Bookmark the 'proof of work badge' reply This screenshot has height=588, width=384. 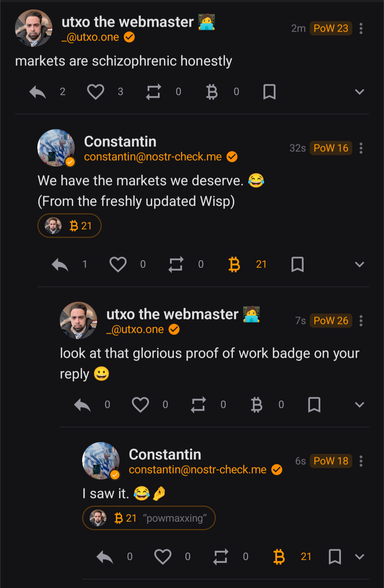(314, 405)
